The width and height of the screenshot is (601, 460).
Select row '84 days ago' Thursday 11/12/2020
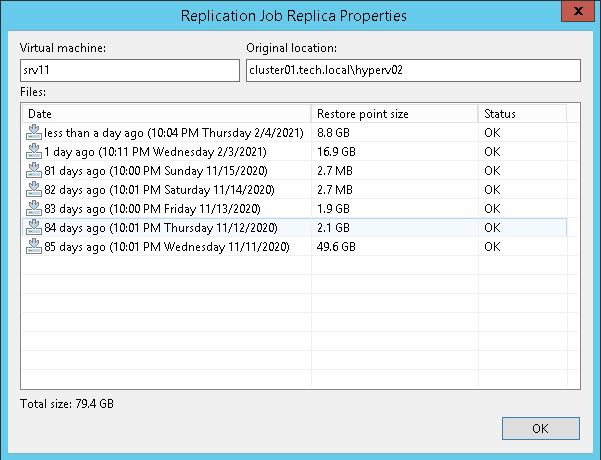coord(294,227)
